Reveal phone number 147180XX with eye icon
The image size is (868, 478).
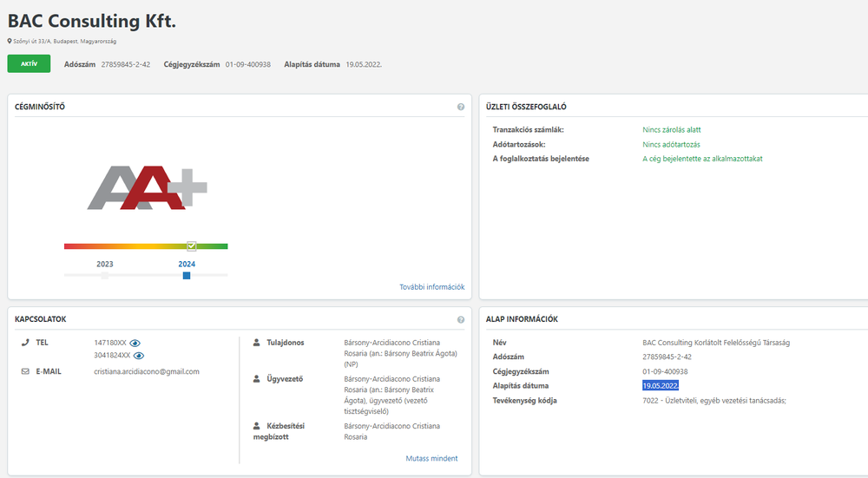[x=135, y=343]
